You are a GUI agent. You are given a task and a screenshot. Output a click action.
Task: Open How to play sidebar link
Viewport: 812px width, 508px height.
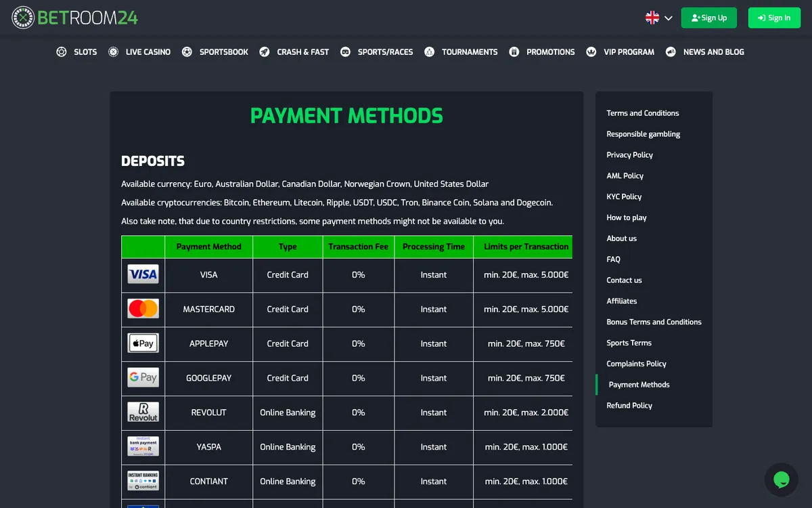tap(627, 218)
